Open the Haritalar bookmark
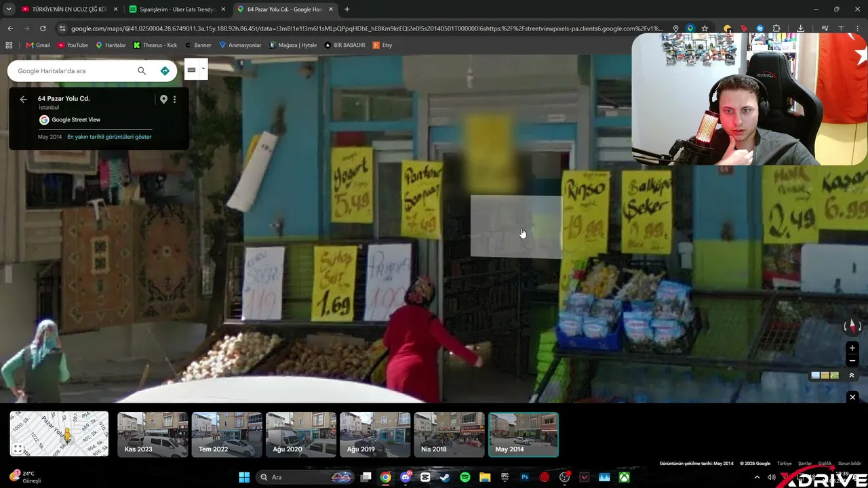 point(111,45)
